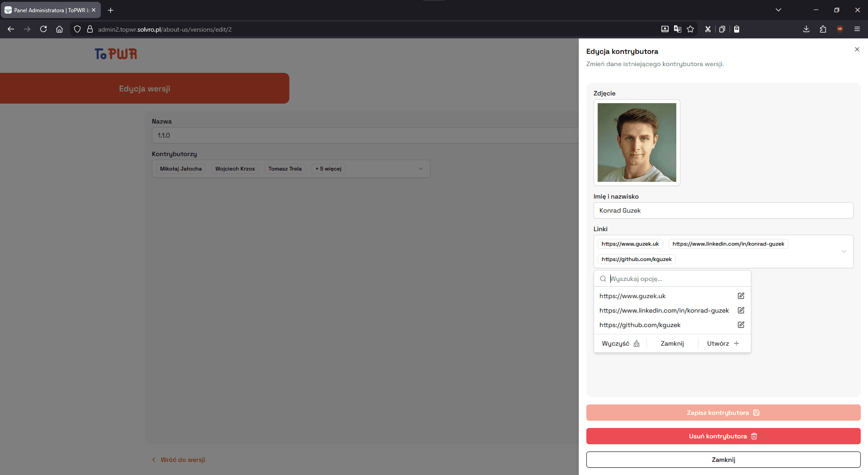Click the edit icon beside the LinkedIn link
The width and height of the screenshot is (868, 475).
pyautogui.click(x=741, y=310)
